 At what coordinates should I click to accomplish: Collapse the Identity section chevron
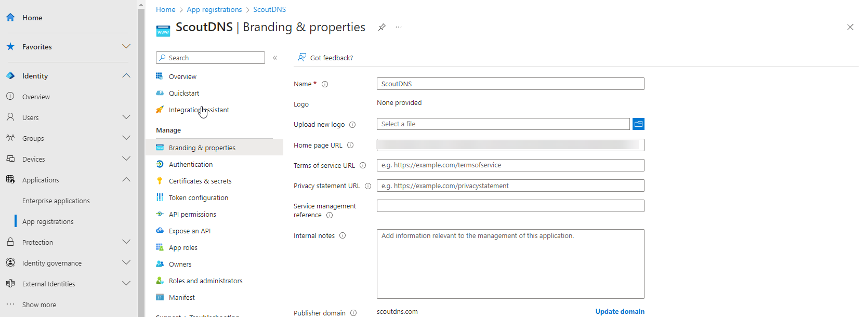[x=126, y=75]
